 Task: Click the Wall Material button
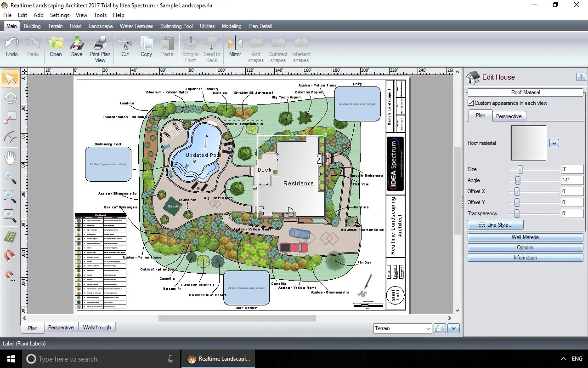pos(526,237)
